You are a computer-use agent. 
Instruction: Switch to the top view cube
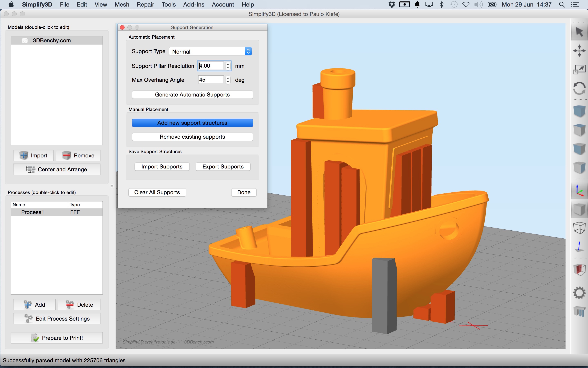pyautogui.click(x=579, y=130)
